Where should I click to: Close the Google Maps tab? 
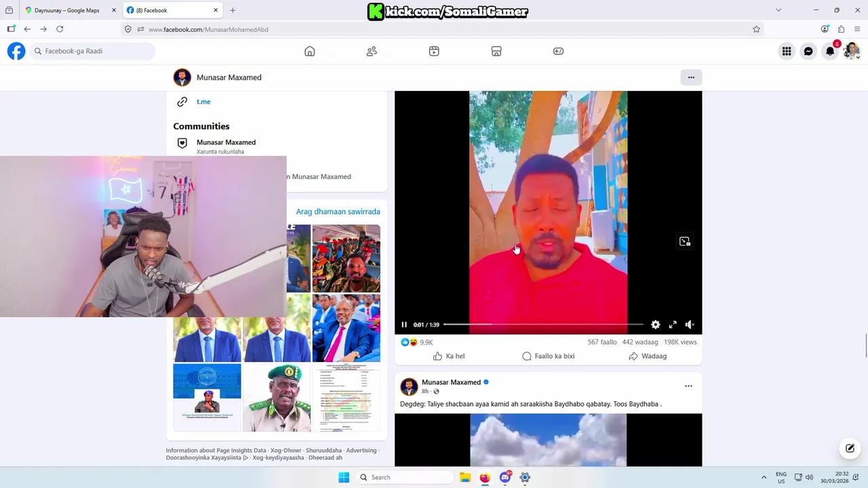tap(114, 10)
